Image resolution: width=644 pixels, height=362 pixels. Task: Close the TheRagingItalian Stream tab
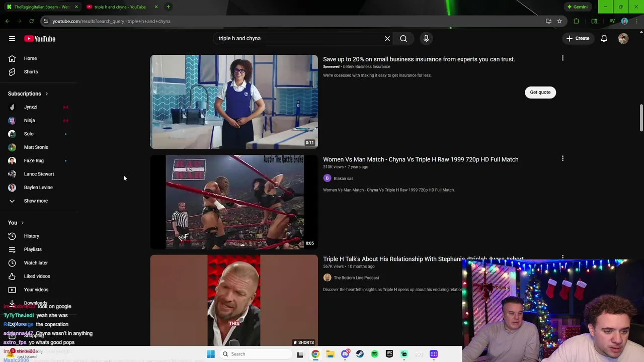(76, 7)
